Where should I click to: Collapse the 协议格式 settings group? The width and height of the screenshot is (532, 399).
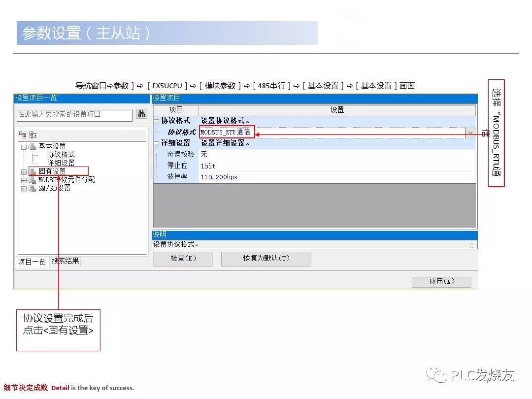[155, 120]
